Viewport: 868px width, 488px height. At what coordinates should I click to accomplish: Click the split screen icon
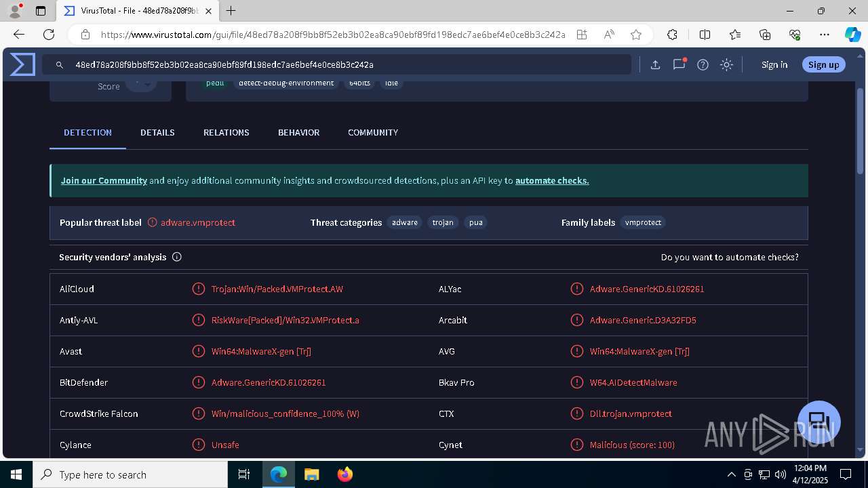(705, 35)
